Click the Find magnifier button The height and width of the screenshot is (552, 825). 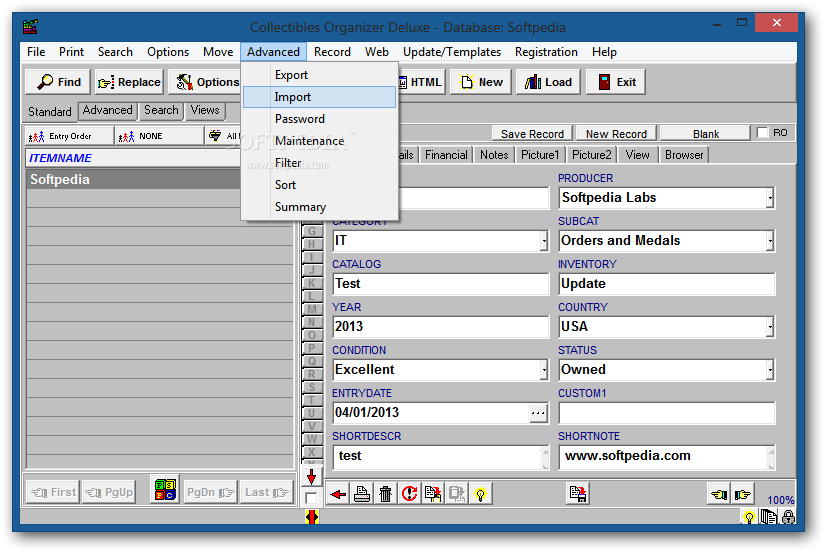coord(58,82)
